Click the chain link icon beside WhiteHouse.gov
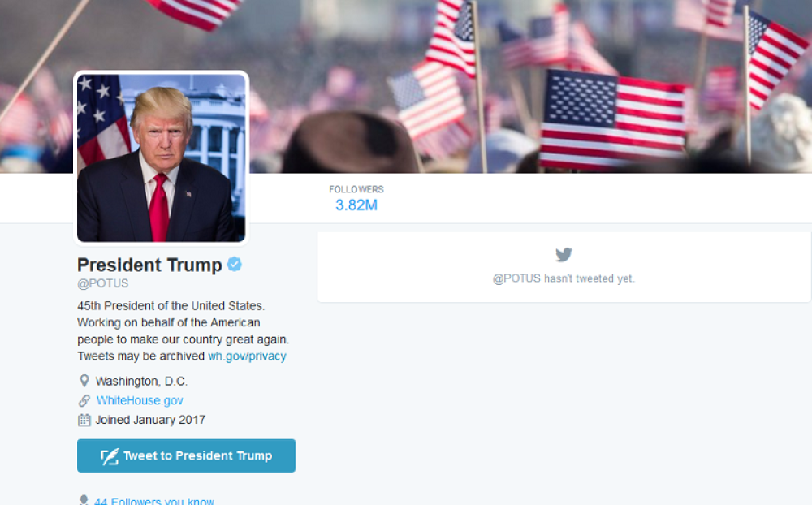812x505 pixels. pos(84,400)
